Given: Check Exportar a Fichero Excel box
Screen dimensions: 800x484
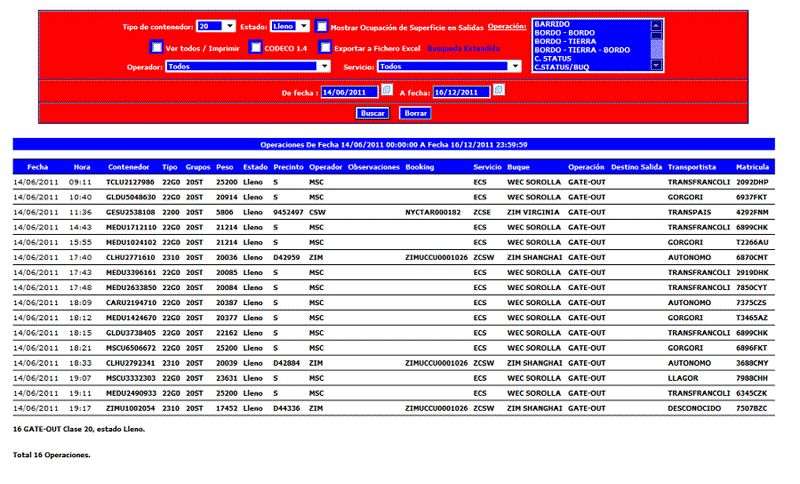Looking at the screenshot, I should pyautogui.click(x=325, y=47).
